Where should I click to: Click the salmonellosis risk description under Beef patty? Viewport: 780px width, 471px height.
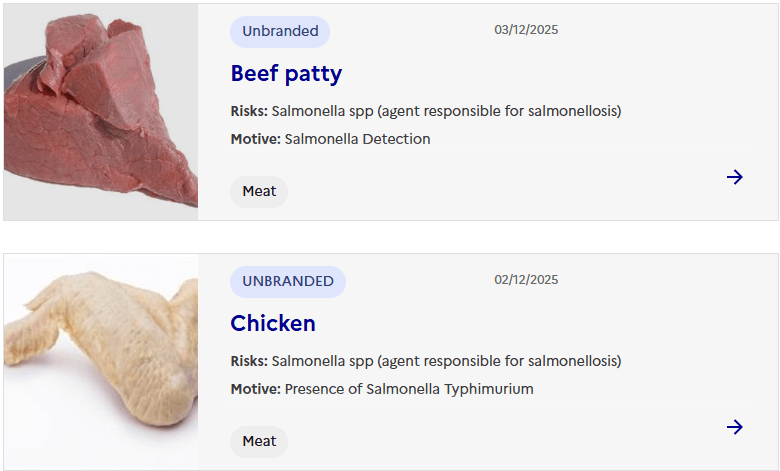click(446, 111)
